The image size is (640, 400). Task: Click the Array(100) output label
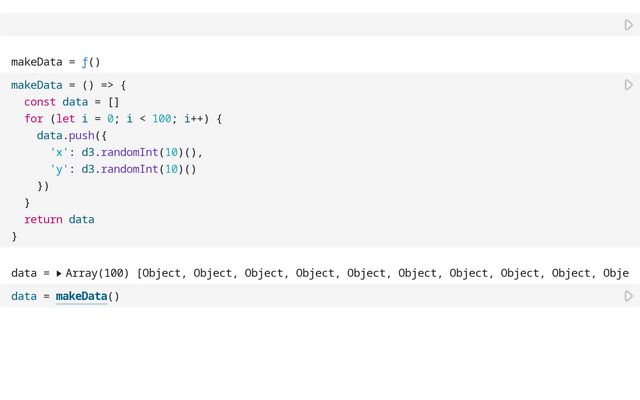97,273
